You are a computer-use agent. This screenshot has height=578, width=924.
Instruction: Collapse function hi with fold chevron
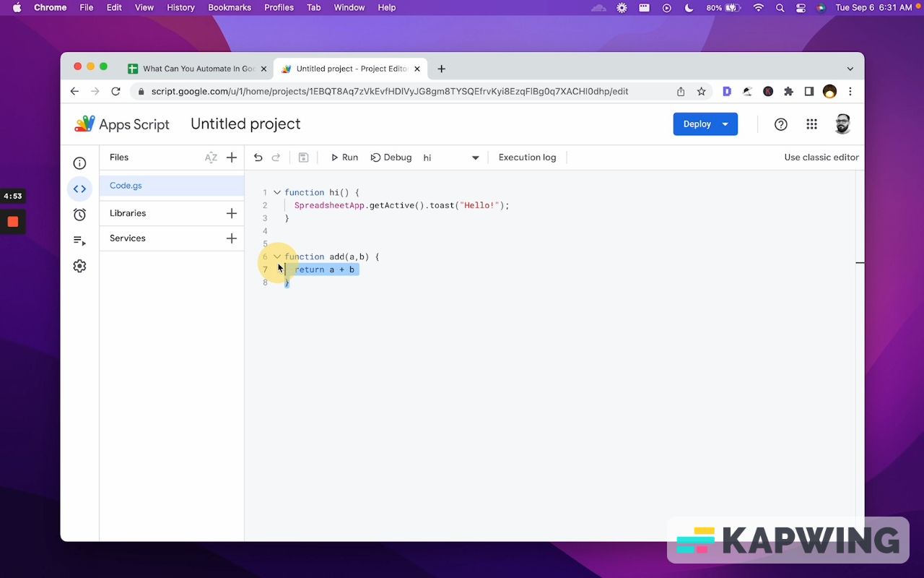tap(276, 193)
